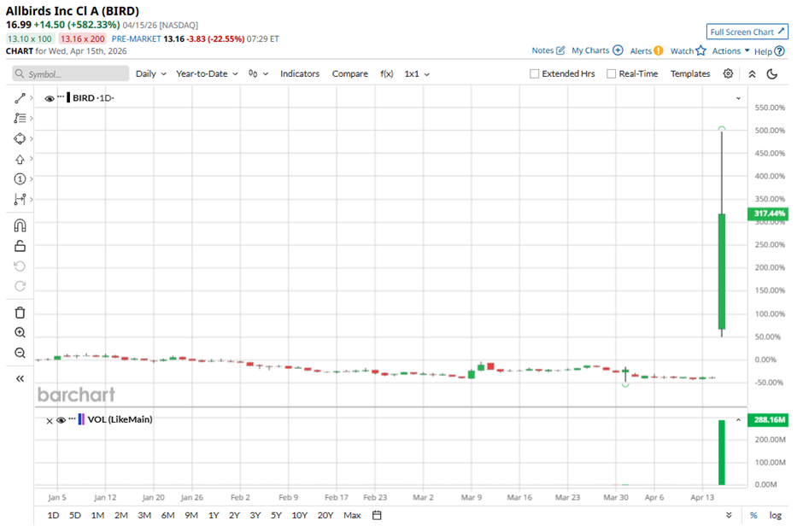Open the candlestick chart type selector

[258, 73]
